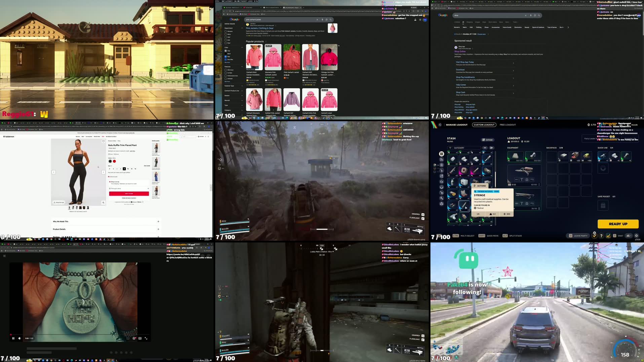Open the Women menu on the lululemon site
This screenshot has height=362, width=644.
(78, 136)
